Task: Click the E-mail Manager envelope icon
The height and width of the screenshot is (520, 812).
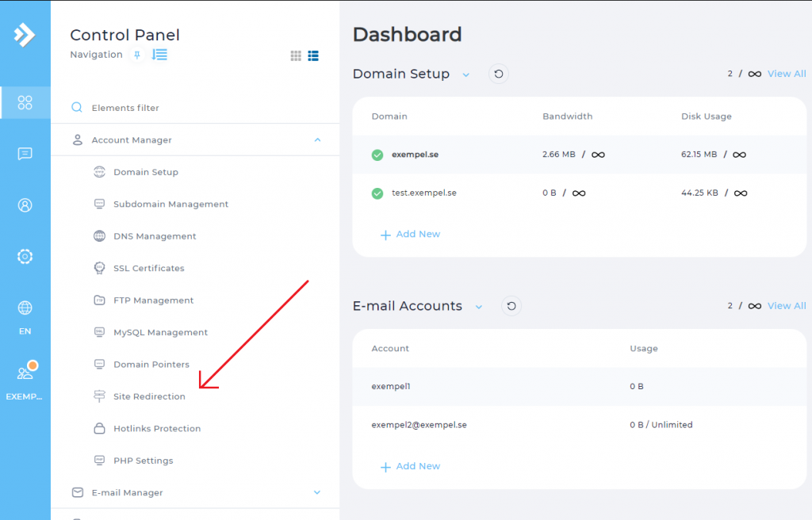Action: click(x=78, y=492)
